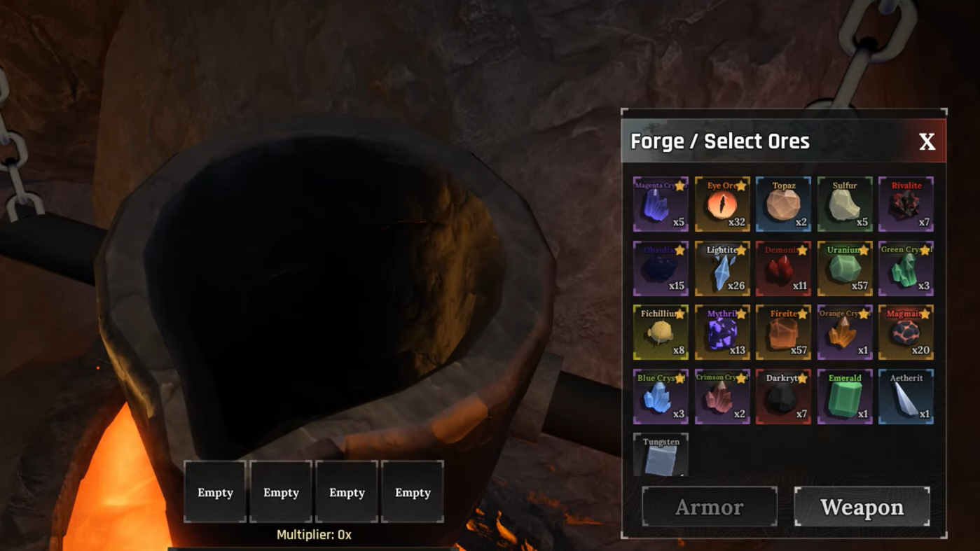The width and height of the screenshot is (980, 551).
Task: Click the first Empty ore slot
Action: pos(215,491)
